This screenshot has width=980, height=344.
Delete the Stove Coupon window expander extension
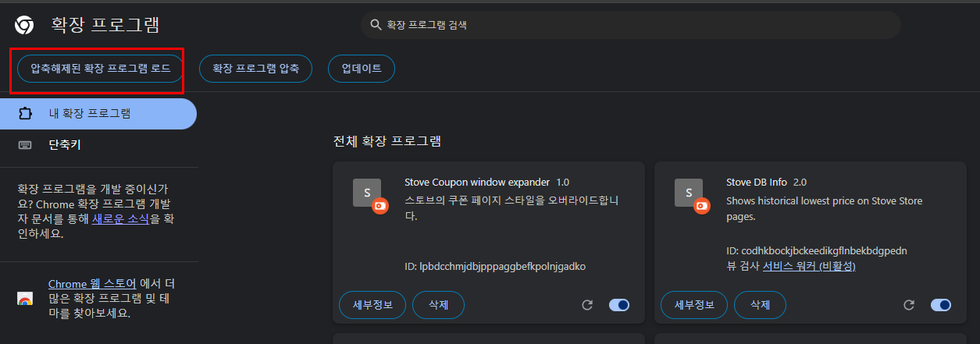[x=438, y=305]
